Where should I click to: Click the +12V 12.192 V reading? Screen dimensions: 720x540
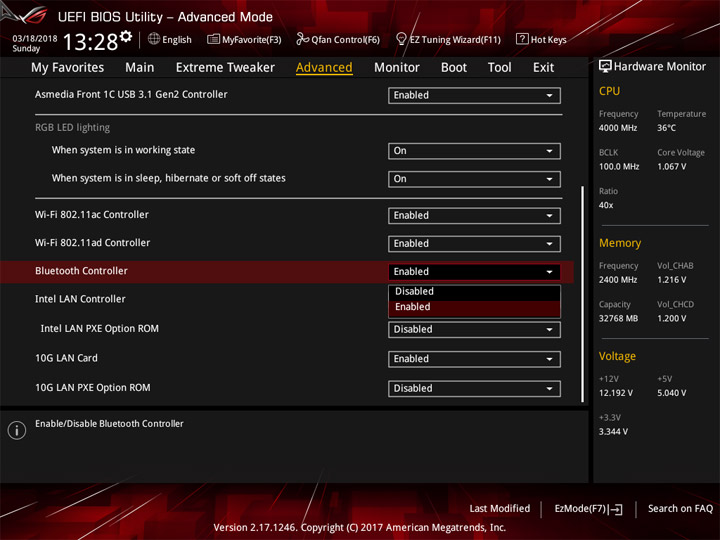coord(616,393)
